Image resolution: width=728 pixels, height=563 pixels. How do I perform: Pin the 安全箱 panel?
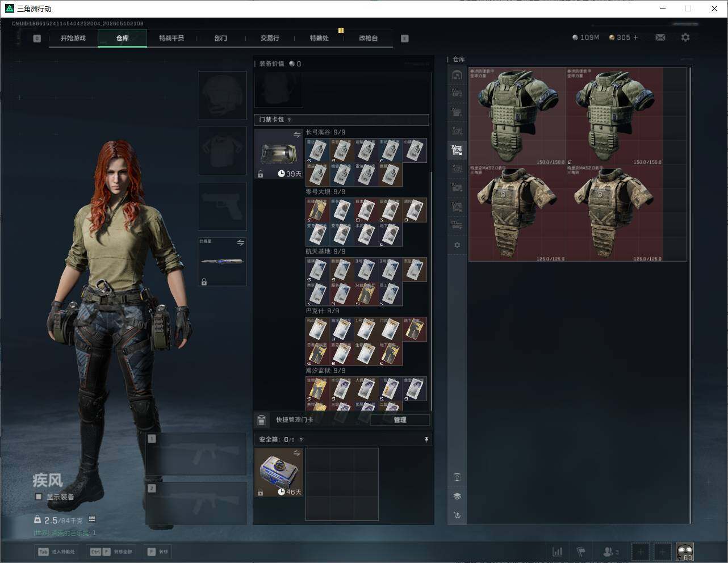pyautogui.click(x=426, y=439)
